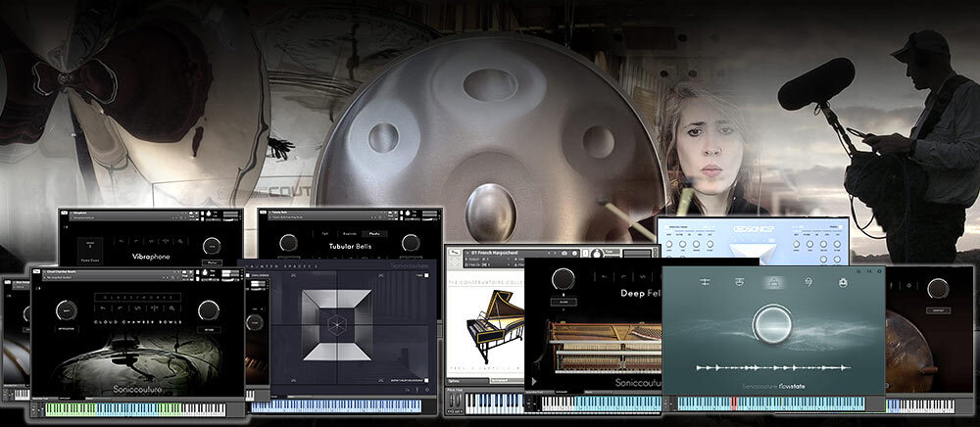The height and width of the screenshot is (427, 980).
Task: Select the top trapezoid panel in Haunted Spaces
Action: point(337,299)
